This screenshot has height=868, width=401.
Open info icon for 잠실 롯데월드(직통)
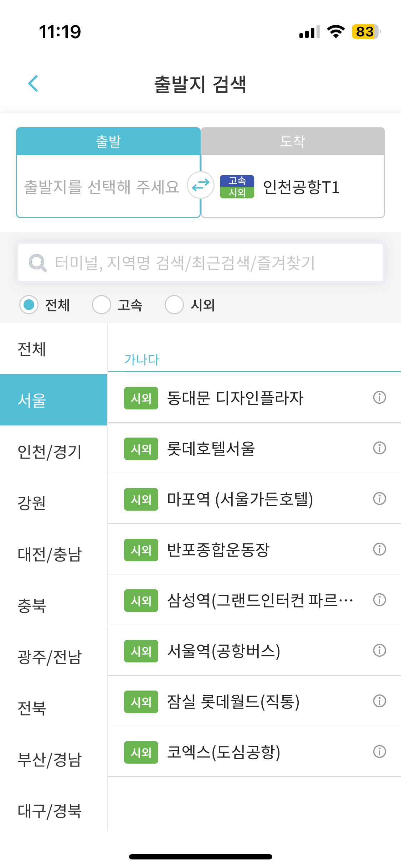tap(379, 702)
